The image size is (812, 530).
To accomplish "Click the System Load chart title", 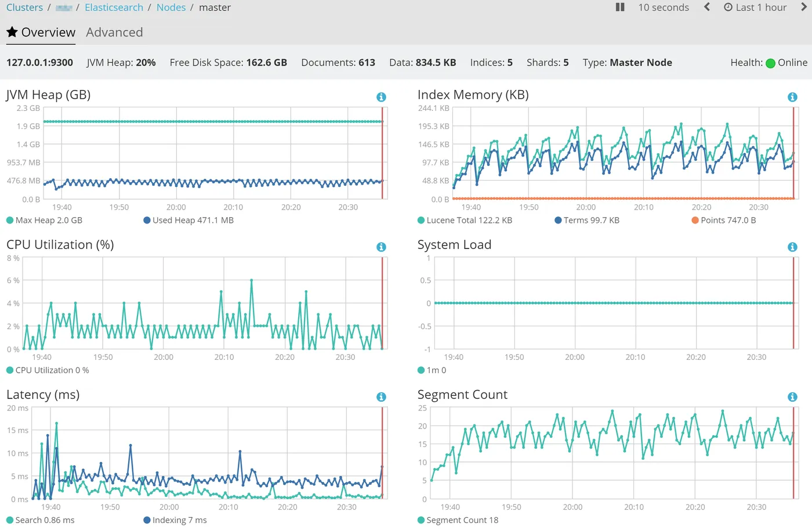I will click(455, 244).
